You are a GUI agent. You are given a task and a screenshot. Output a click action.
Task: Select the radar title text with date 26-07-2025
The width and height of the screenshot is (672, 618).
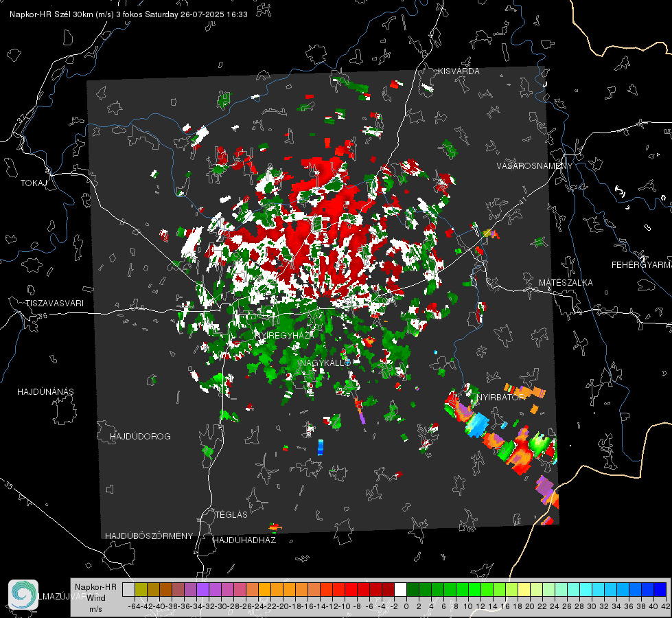pos(128,14)
